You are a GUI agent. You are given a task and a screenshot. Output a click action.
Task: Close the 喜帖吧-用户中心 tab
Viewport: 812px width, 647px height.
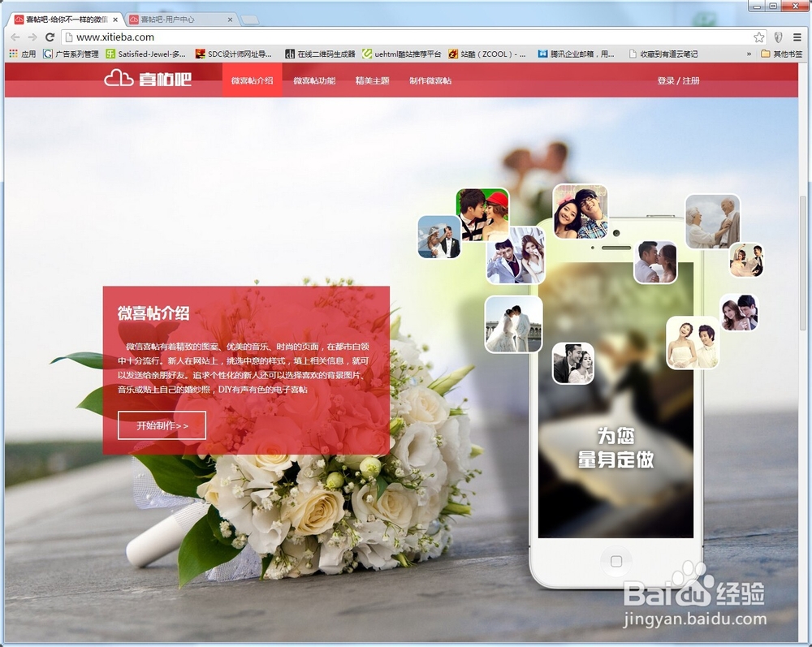click(x=231, y=19)
